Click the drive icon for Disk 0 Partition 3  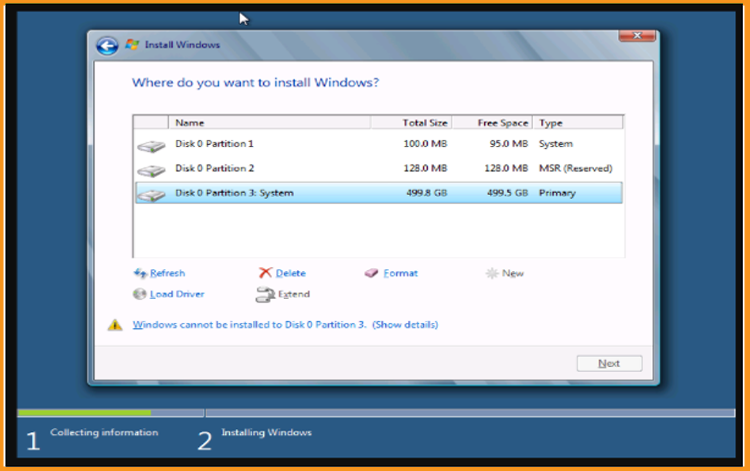(x=151, y=195)
